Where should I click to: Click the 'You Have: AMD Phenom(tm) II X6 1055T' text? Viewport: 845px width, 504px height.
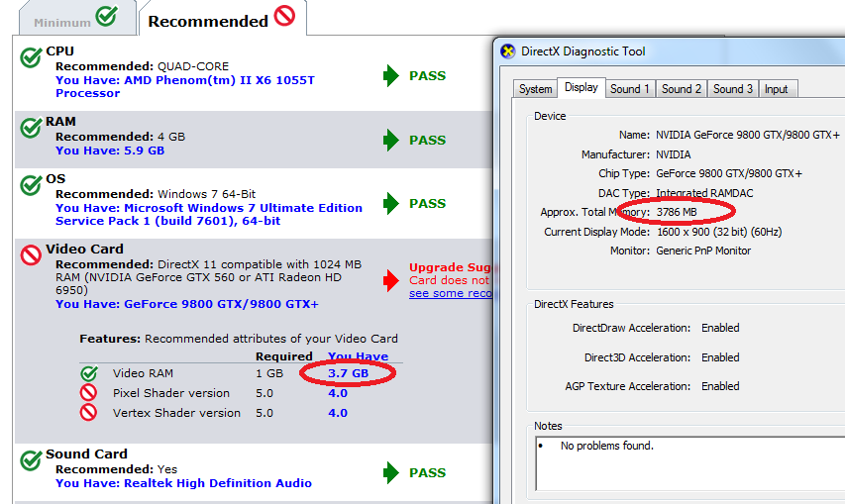185,80
